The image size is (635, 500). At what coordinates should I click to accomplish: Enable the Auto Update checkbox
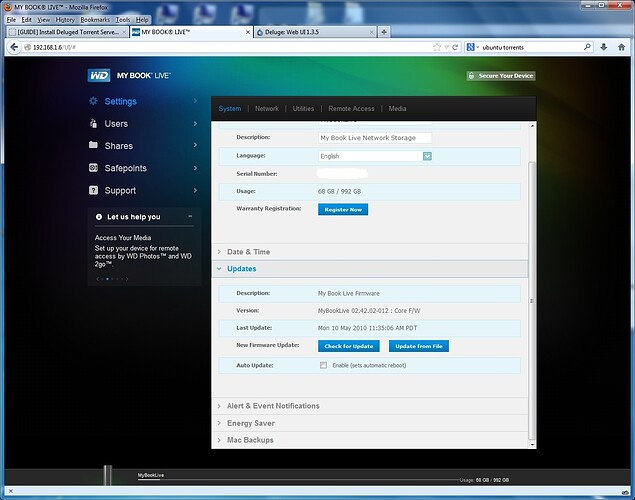click(323, 365)
